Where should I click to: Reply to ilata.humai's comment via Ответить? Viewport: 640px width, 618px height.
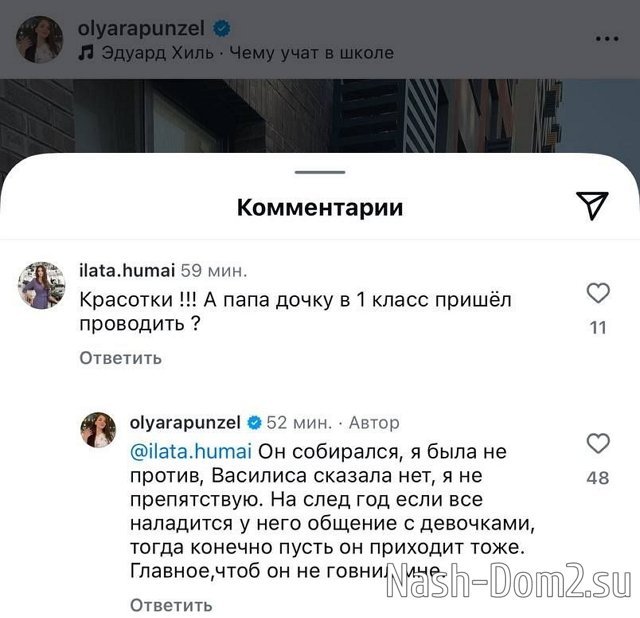(121, 358)
